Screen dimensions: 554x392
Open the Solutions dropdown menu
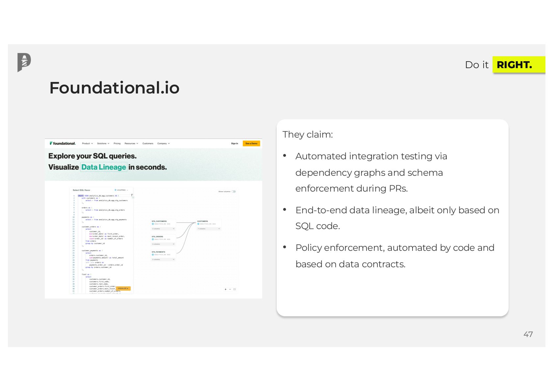(103, 144)
